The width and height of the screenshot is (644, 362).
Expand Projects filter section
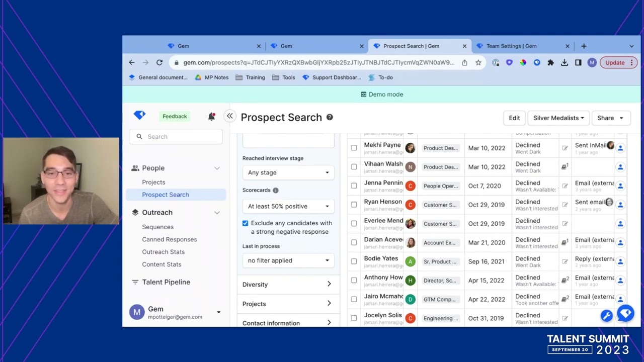click(x=287, y=304)
